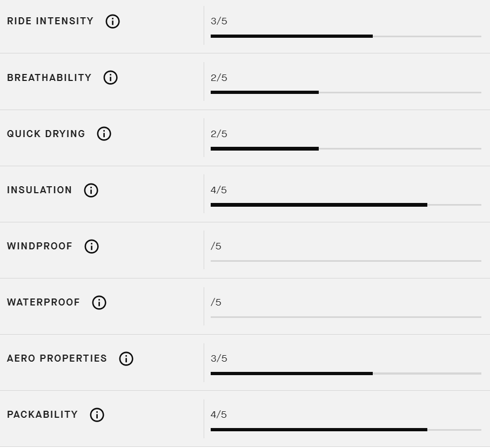
Task: Show info for Packability
Action: tap(97, 415)
